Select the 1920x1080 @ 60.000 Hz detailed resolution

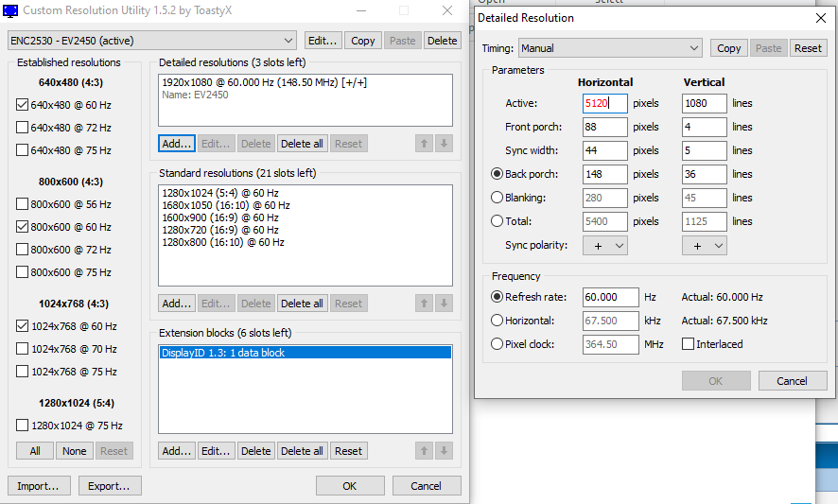click(265, 82)
